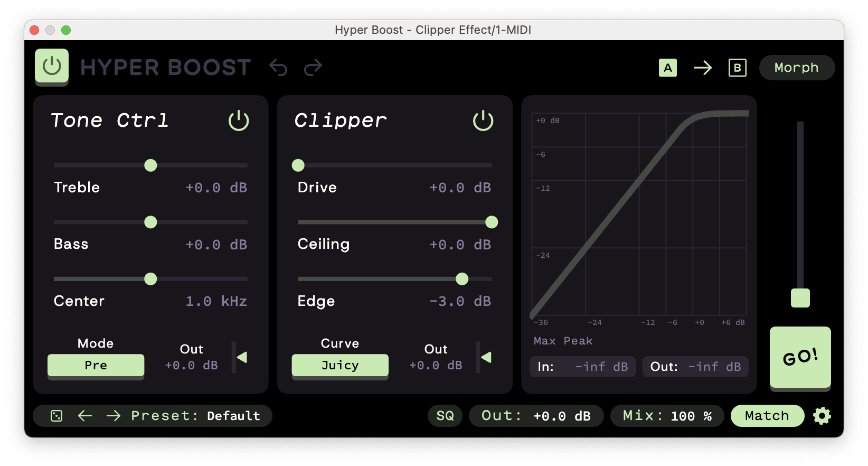
Task: Open the Mode Pre selector
Action: pos(96,365)
